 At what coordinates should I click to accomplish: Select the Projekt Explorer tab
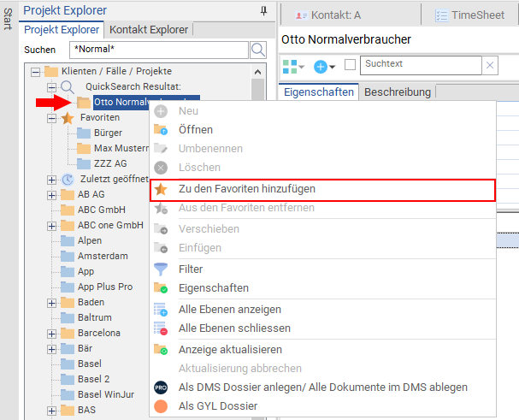[62, 30]
